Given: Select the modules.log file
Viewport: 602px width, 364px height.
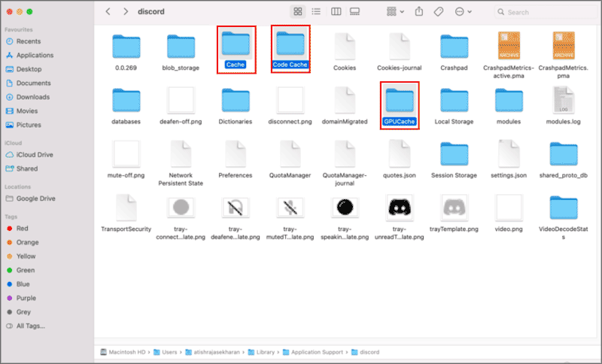Looking at the screenshot, I should point(563,100).
